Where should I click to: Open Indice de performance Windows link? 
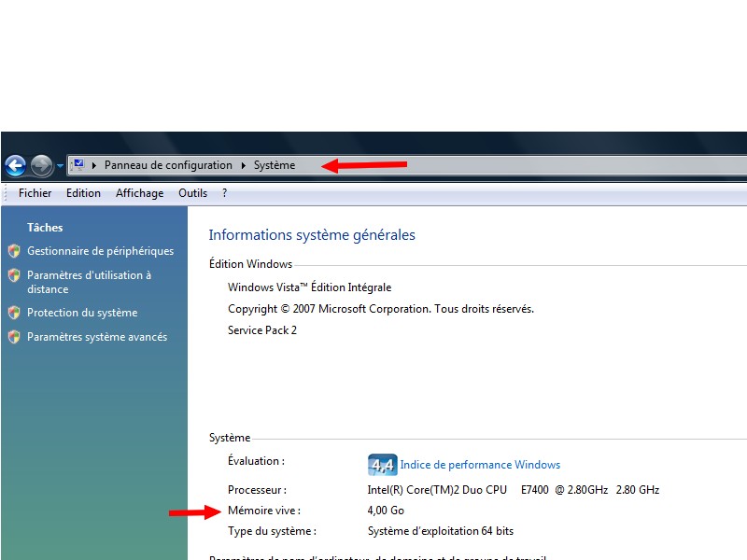pos(480,465)
